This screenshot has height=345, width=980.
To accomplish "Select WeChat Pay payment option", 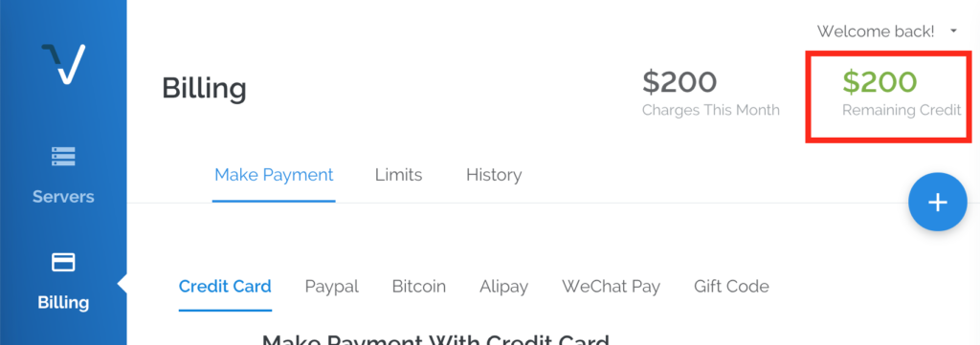I will [x=612, y=287].
